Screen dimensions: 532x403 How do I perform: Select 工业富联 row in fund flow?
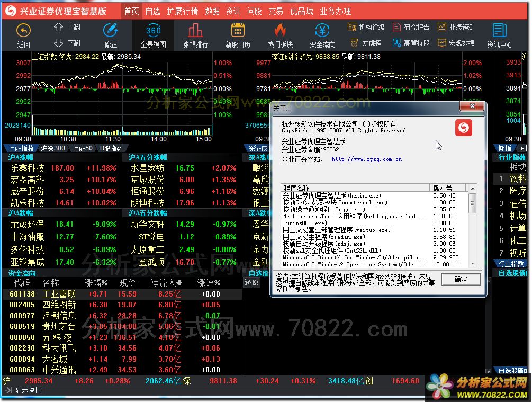point(122,294)
